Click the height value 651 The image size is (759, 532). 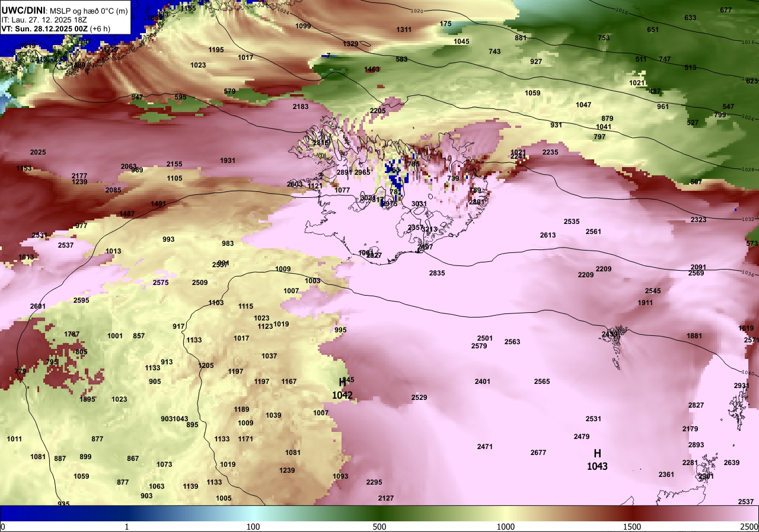[x=653, y=30]
